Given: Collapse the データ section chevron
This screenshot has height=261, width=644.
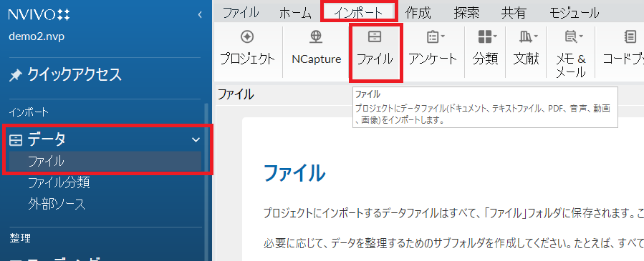Looking at the screenshot, I should pyautogui.click(x=196, y=139).
